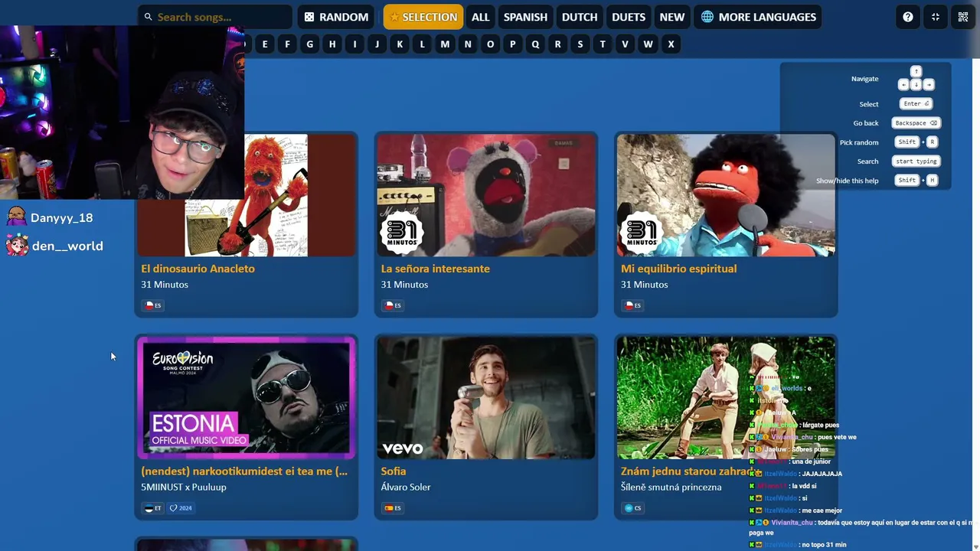The height and width of the screenshot is (551, 980).
Task: Select the letter G filter
Action: pyautogui.click(x=310, y=44)
